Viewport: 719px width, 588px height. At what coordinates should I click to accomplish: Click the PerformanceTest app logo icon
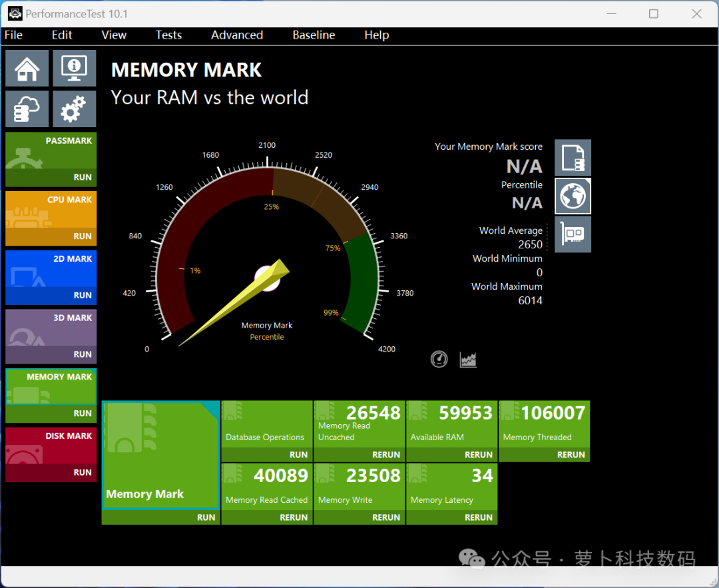[15, 14]
